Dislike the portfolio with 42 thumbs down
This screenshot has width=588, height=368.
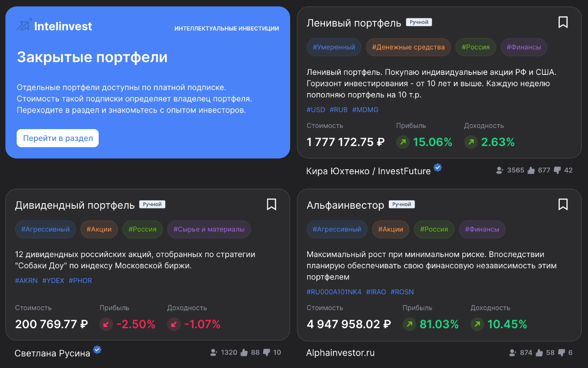coord(557,170)
